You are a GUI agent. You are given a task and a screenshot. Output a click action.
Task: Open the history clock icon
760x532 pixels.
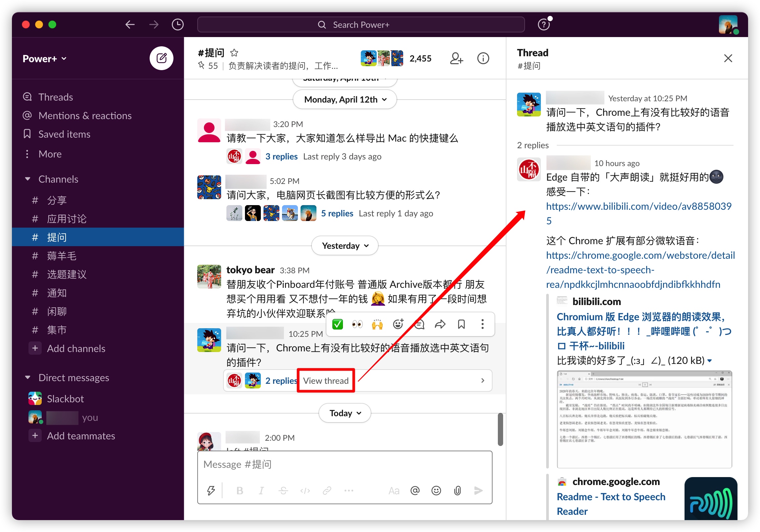[x=178, y=24]
